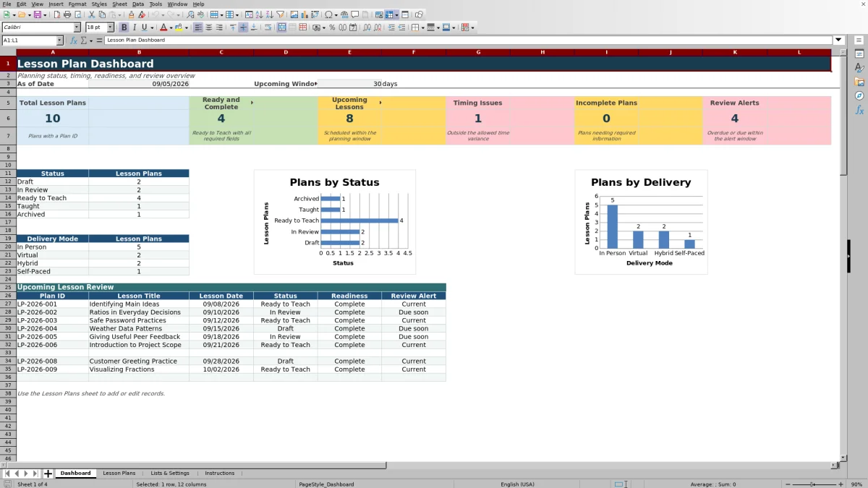Open the Background Color dropdown arrow
Viewport: 868px width, 488px height.
(186, 27)
